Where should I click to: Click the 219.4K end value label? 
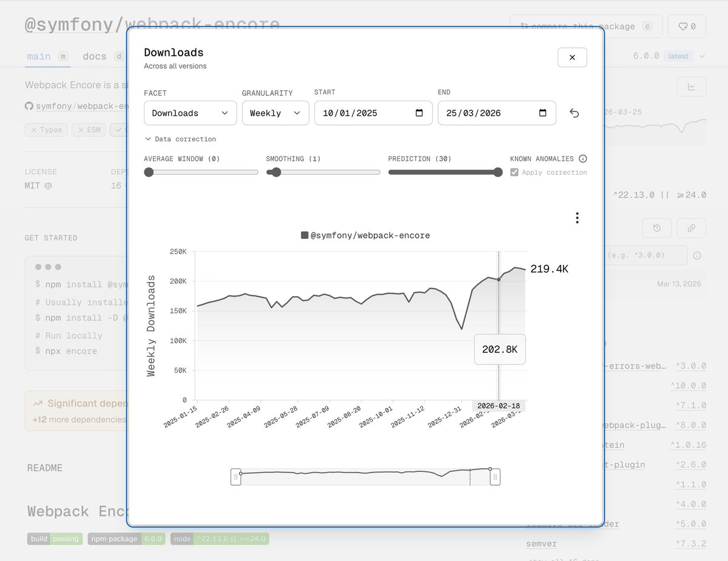point(549,269)
